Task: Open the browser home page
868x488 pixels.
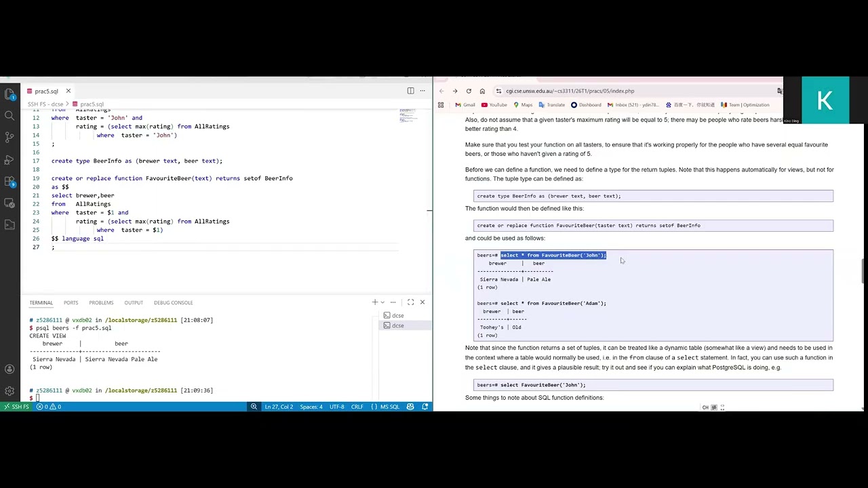Action: pyautogui.click(x=482, y=91)
